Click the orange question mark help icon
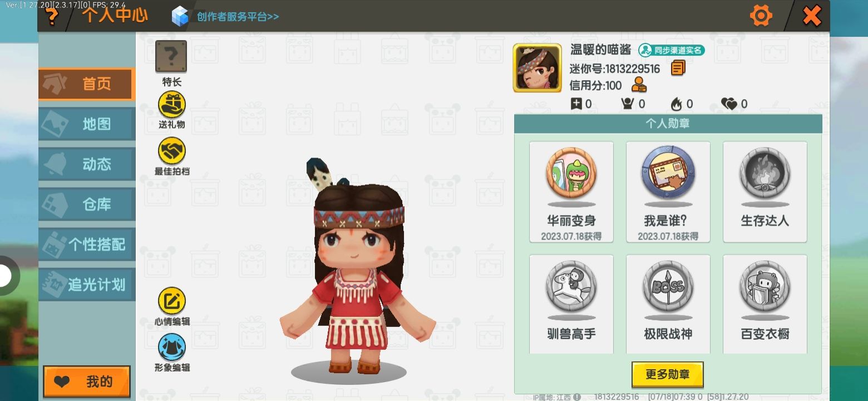The height and width of the screenshot is (401, 868). pyautogui.click(x=51, y=16)
